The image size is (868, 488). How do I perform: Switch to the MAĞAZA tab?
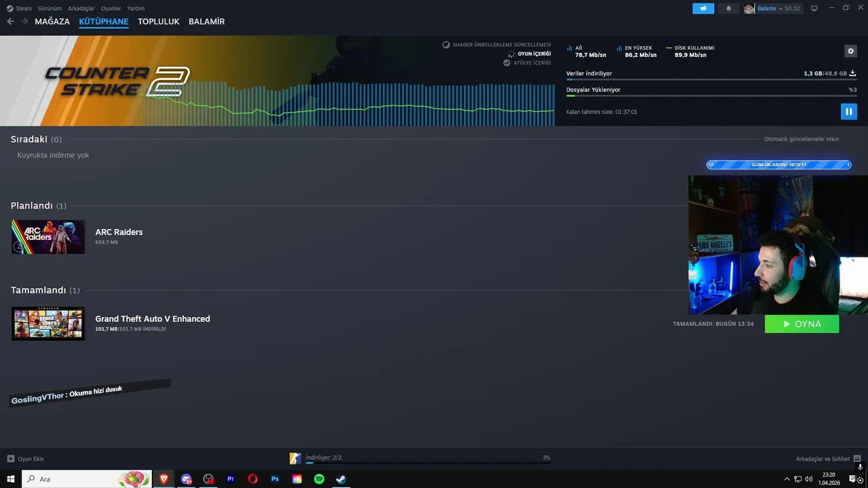52,22
